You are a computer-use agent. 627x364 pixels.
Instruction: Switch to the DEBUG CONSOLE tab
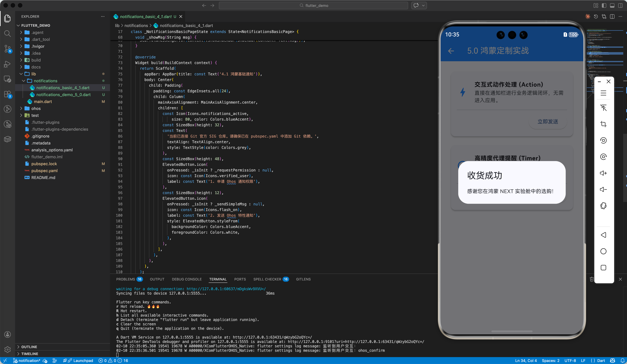pyautogui.click(x=187, y=279)
